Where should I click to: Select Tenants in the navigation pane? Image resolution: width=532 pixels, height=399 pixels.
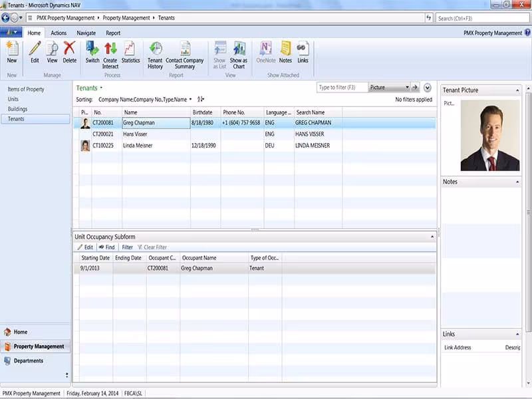pyautogui.click(x=35, y=119)
